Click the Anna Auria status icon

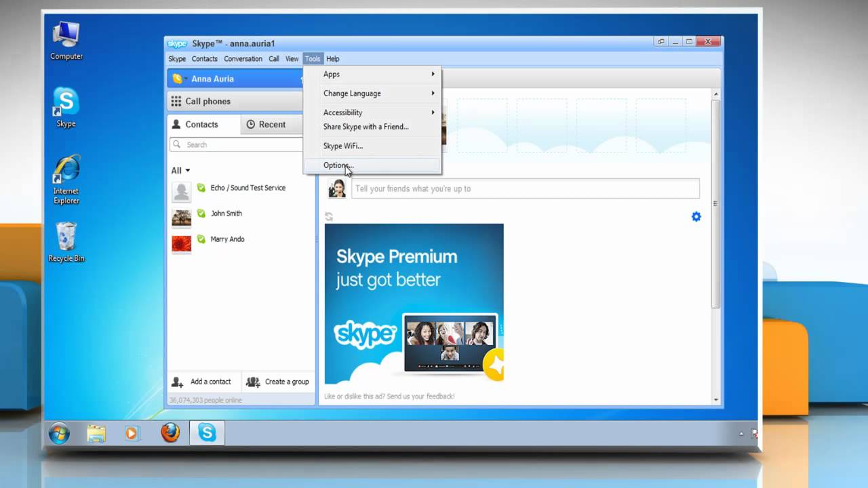pyautogui.click(x=178, y=79)
